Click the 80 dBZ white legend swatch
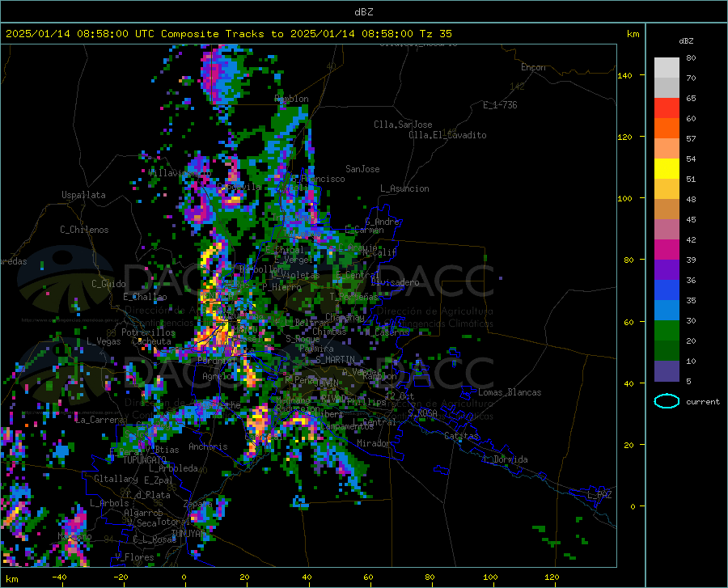This screenshot has width=728, height=588. point(667,67)
